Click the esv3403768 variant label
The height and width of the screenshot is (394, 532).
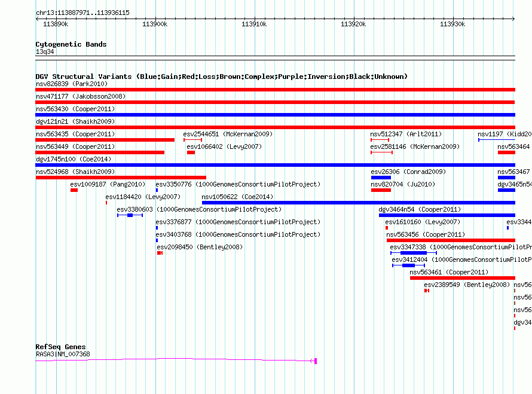238,234
